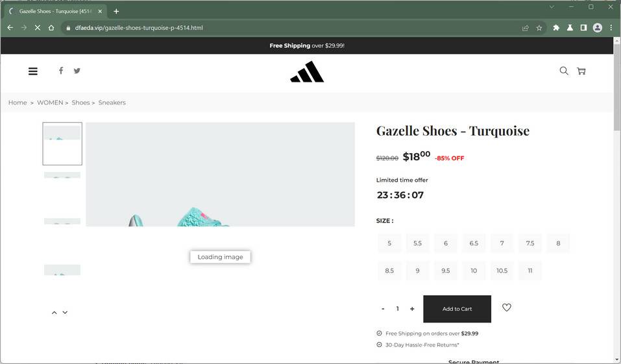Open the tab search dropdown
The width and height of the screenshot is (621, 364).
coord(552,6)
